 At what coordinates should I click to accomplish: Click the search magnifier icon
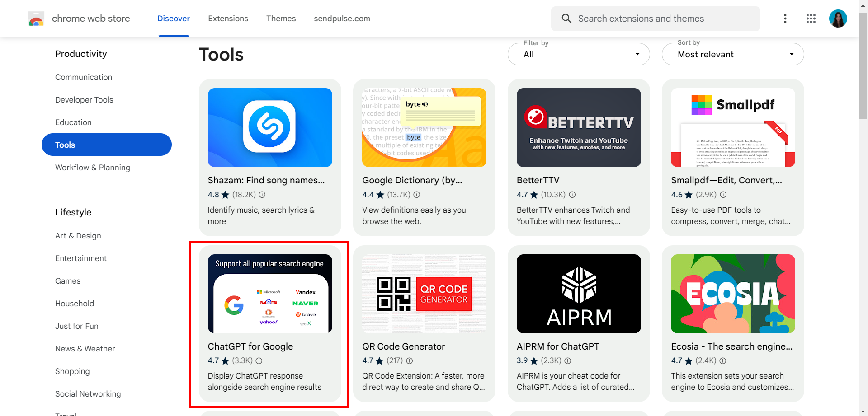pyautogui.click(x=566, y=19)
